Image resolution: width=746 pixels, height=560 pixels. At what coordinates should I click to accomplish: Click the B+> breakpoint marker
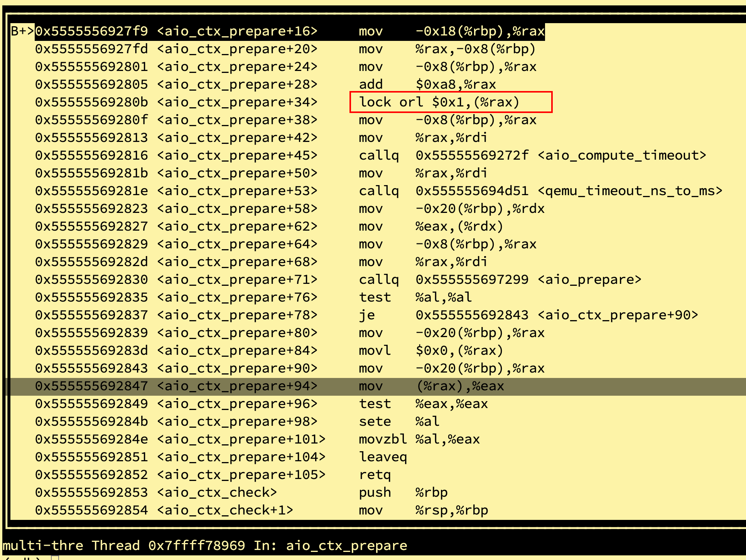[22, 31]
